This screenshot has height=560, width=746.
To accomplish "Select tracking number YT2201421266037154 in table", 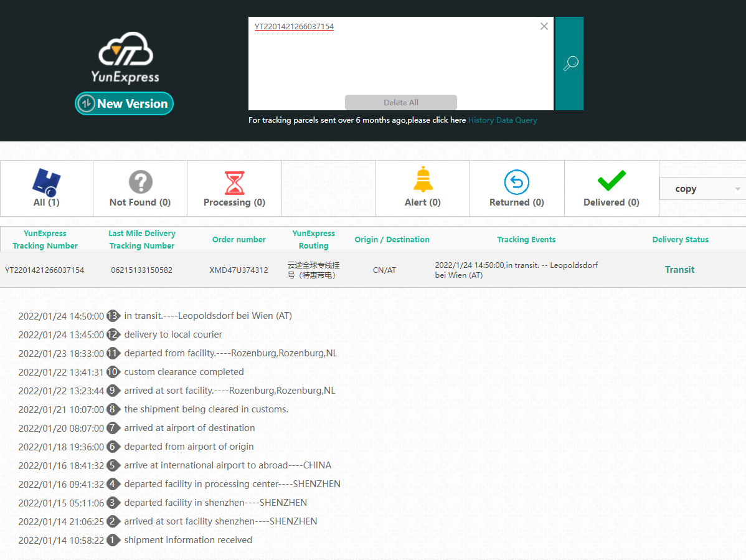I will (x=45, y=270).
